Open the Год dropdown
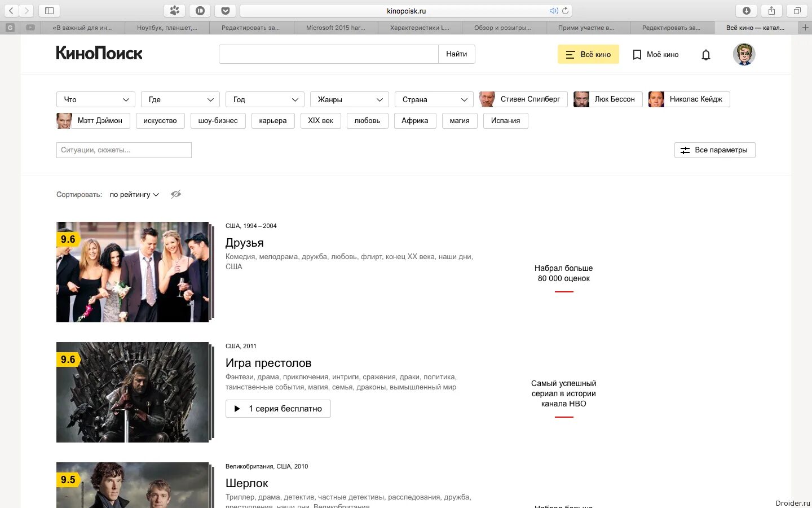Image resolution: width=812 pixels, height=508 pixels. [265, 99]
